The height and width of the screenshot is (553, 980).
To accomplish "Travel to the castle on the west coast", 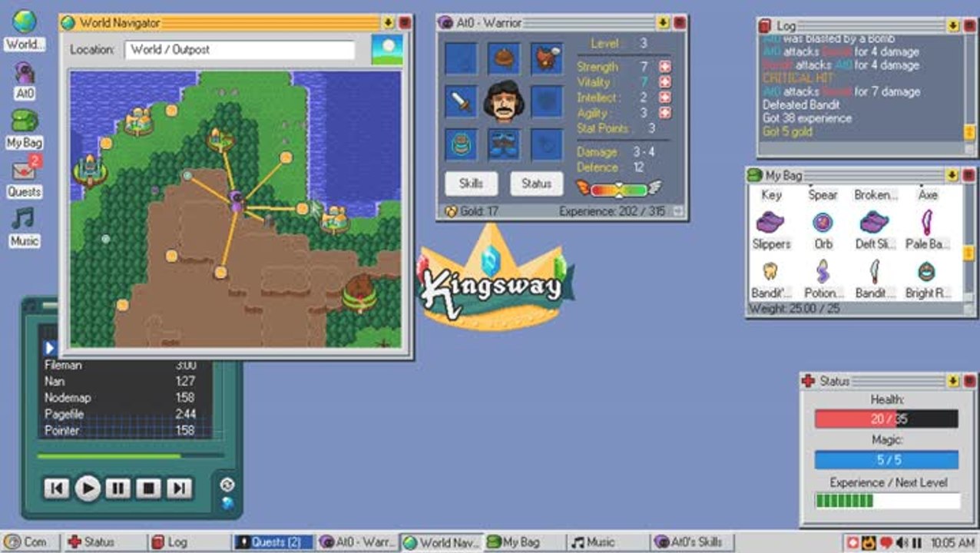I will [89, 170].
